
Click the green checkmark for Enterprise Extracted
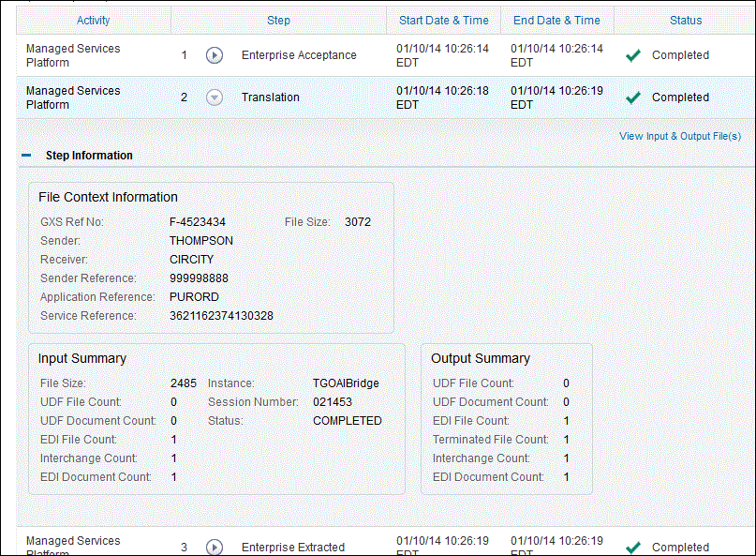pos(633,548)
